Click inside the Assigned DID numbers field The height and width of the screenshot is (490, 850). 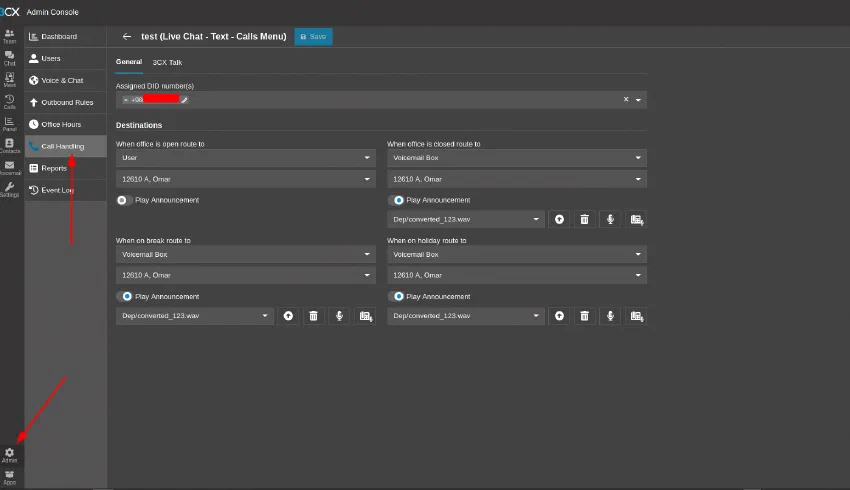pyautogui.click(x=381, y=100)
